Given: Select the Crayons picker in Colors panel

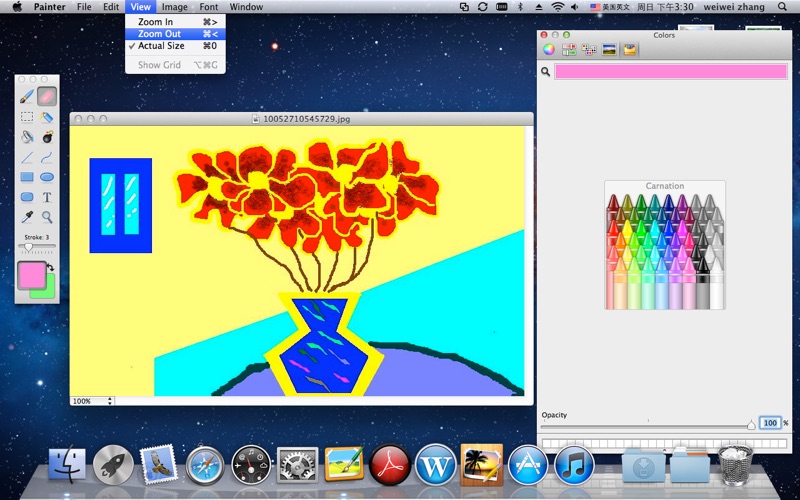Looking at the screenshot, I should 630,49.
